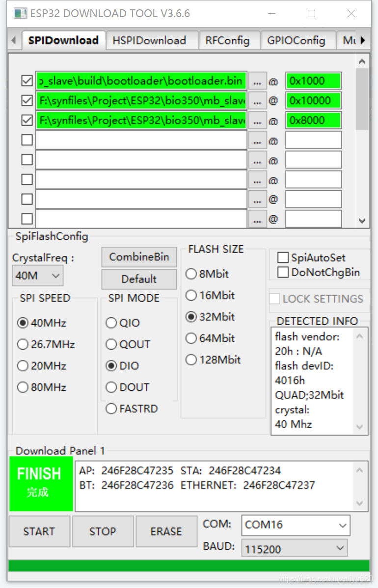Browse file for the 0x8000 row

257,121
